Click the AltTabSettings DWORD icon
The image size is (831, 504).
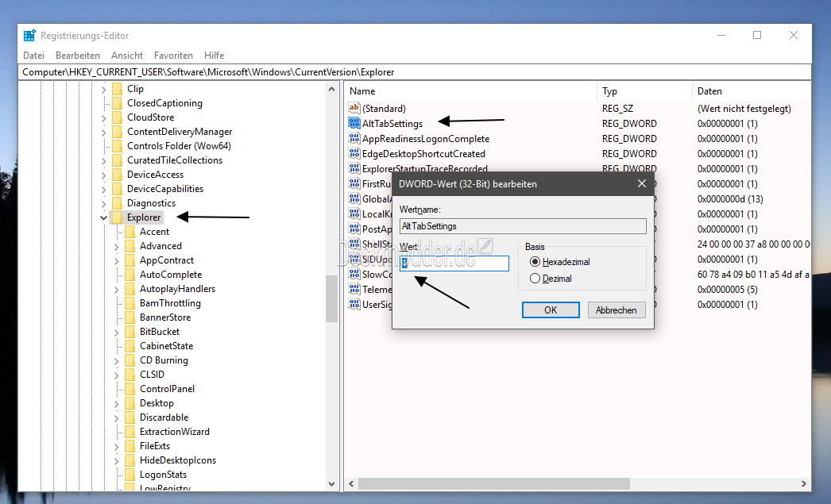tap(354, 123)
